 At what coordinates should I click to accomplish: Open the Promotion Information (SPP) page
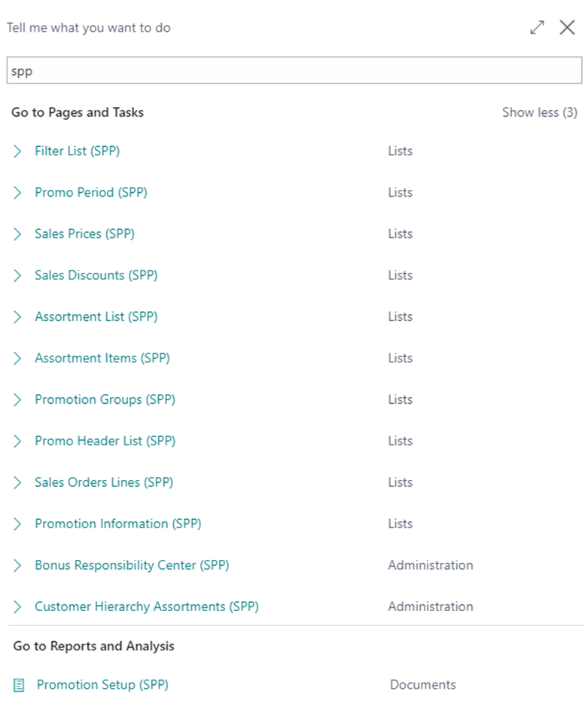pos(118,524)
